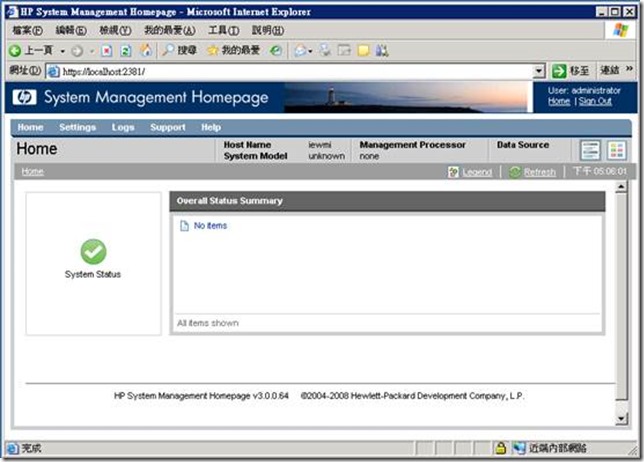Open the Settings tab
The width and height of the screenshot is (644, 462).
[x=77, y=127]
